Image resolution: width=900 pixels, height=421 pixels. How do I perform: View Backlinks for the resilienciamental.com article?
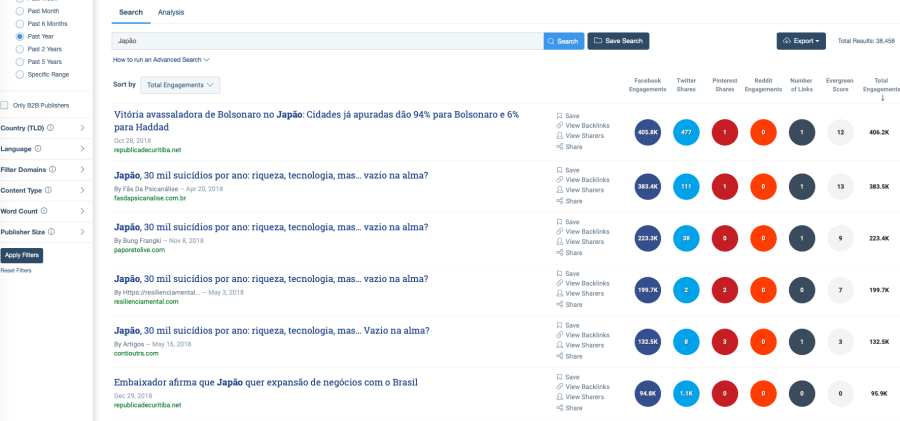pos(583,283)
